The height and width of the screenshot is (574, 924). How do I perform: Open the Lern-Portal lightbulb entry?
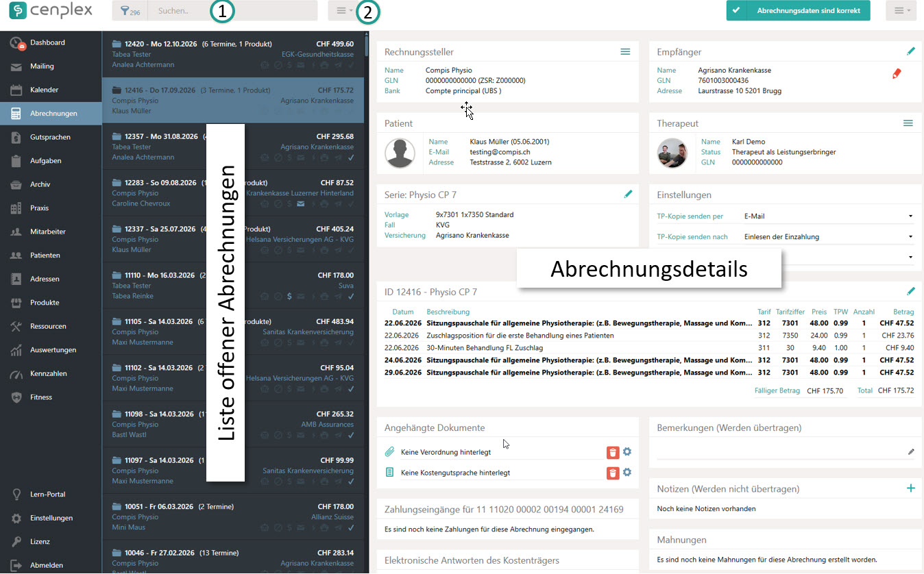(x=51, y=495)
